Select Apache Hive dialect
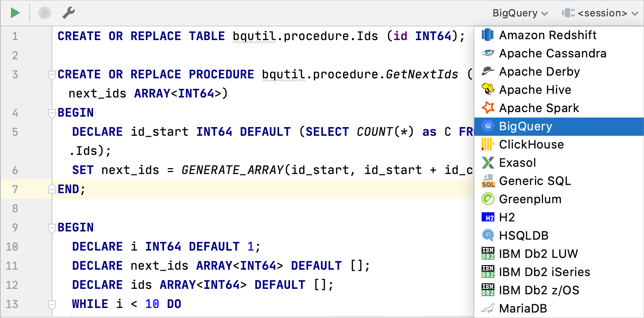 pos(559,90)
